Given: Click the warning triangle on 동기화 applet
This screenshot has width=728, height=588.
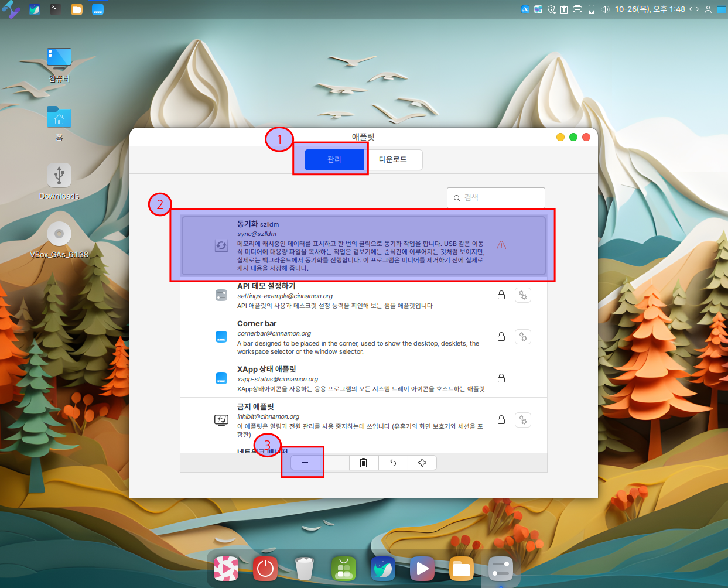Looking at the screenshot, I should (501, 245).
